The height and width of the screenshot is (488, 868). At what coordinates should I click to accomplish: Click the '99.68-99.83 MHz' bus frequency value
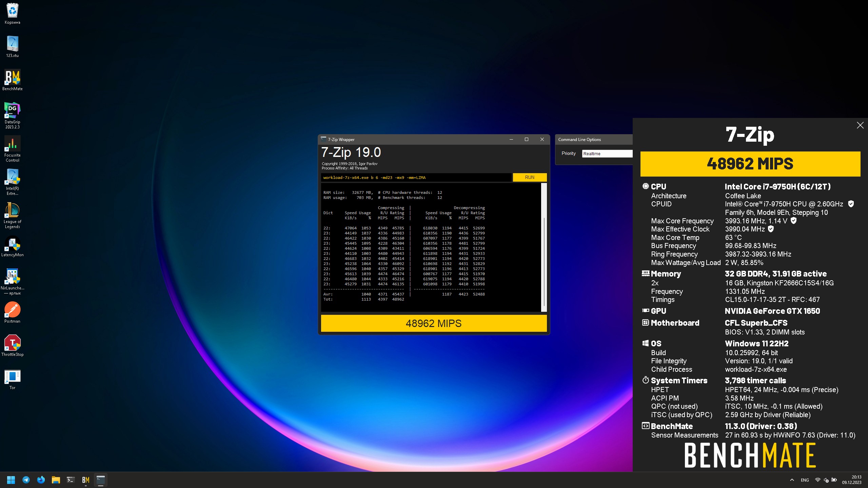coord(750,245)
